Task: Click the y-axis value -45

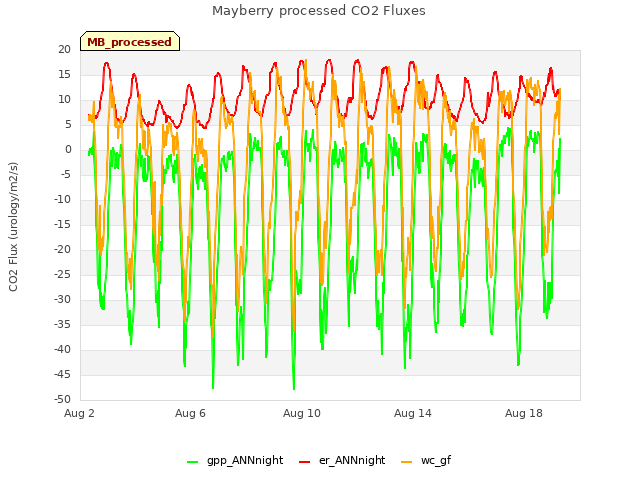Action: pos(62,374)
